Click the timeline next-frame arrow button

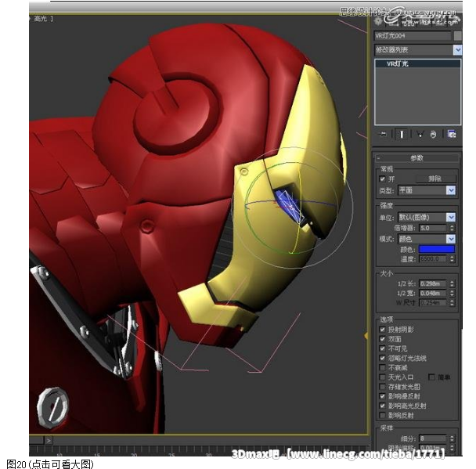49,440
